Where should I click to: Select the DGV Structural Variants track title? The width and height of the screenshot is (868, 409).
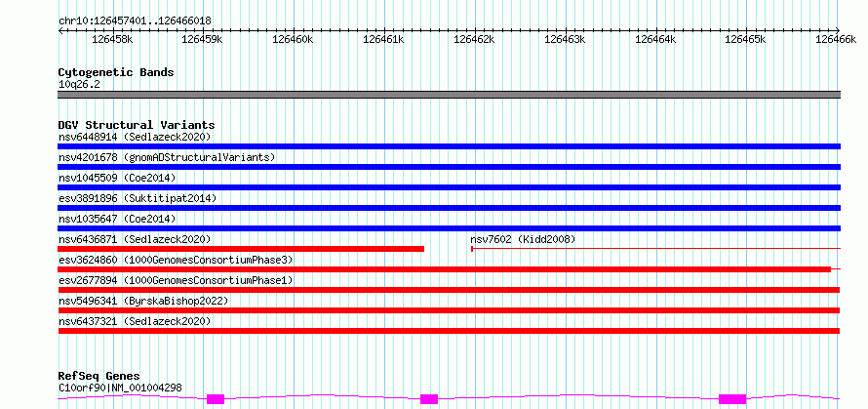[137, 125]
